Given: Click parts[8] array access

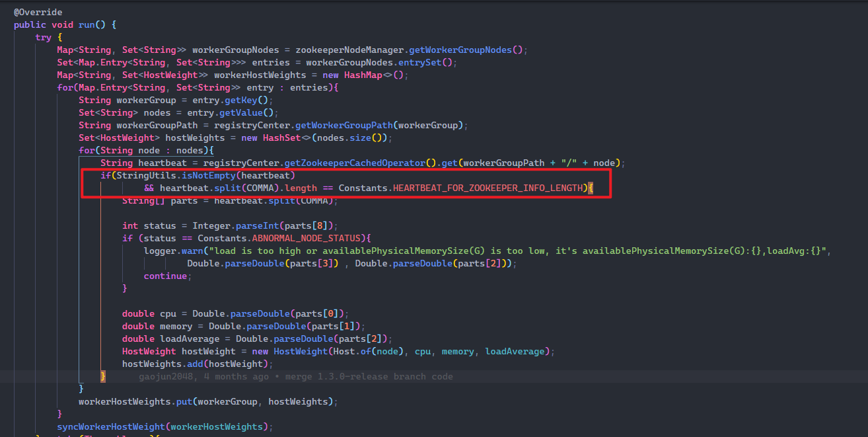Looking at the screenshot, I should coord(306,225).
